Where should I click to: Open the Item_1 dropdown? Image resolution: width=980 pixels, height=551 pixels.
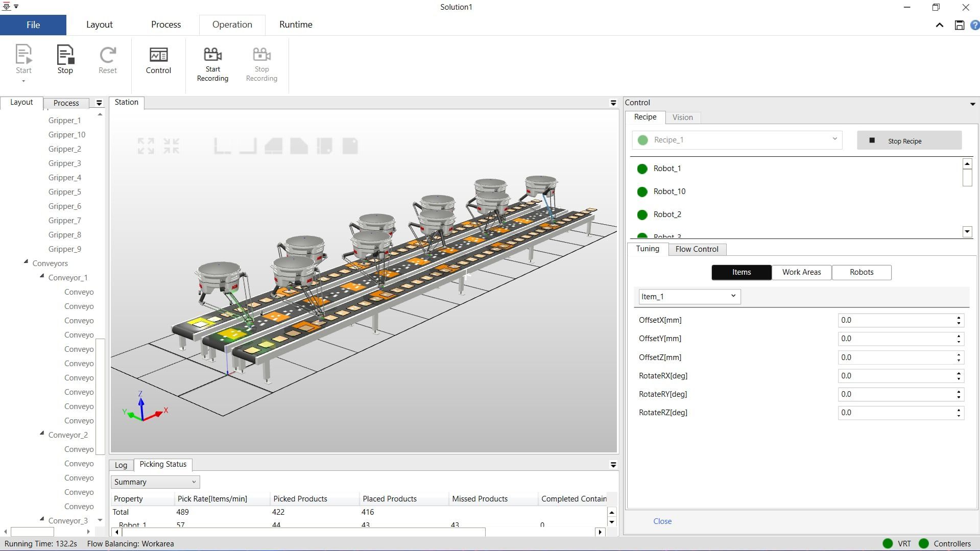coord(733,296)
